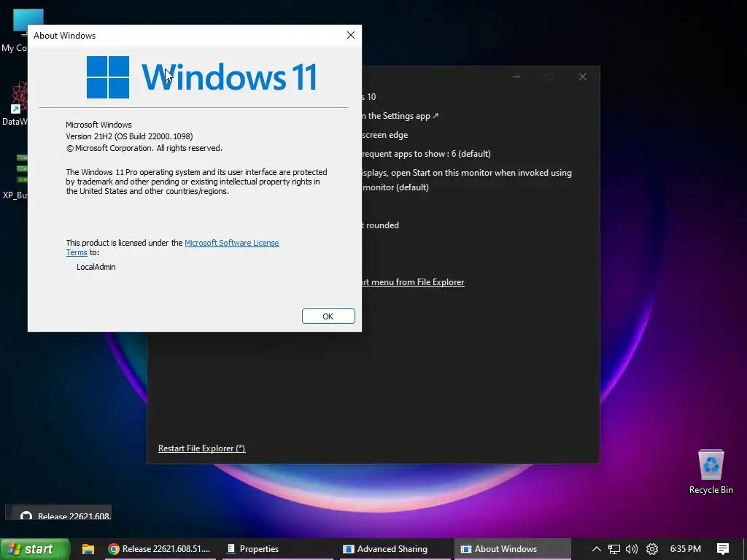Click Restart File Explorer (*) link
Image resolution: width=747 pixels, height=560 pixels.
pyautogui.click(x=201, y=448)
